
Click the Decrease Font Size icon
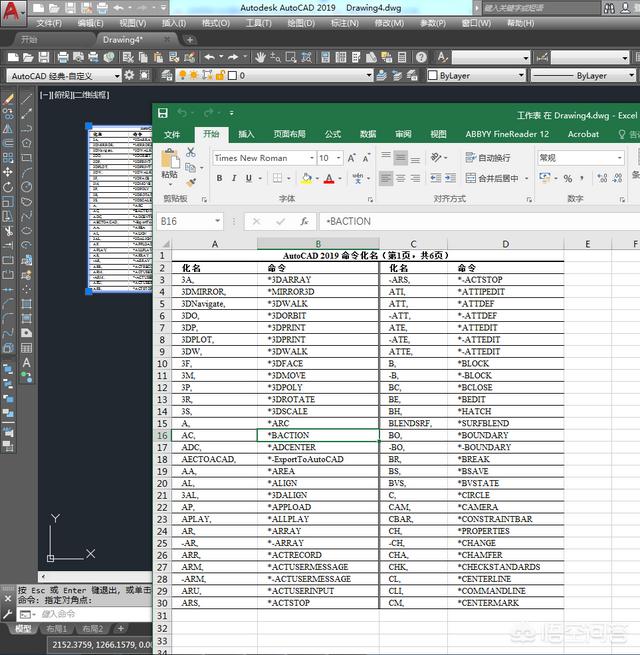pos(366,158)
